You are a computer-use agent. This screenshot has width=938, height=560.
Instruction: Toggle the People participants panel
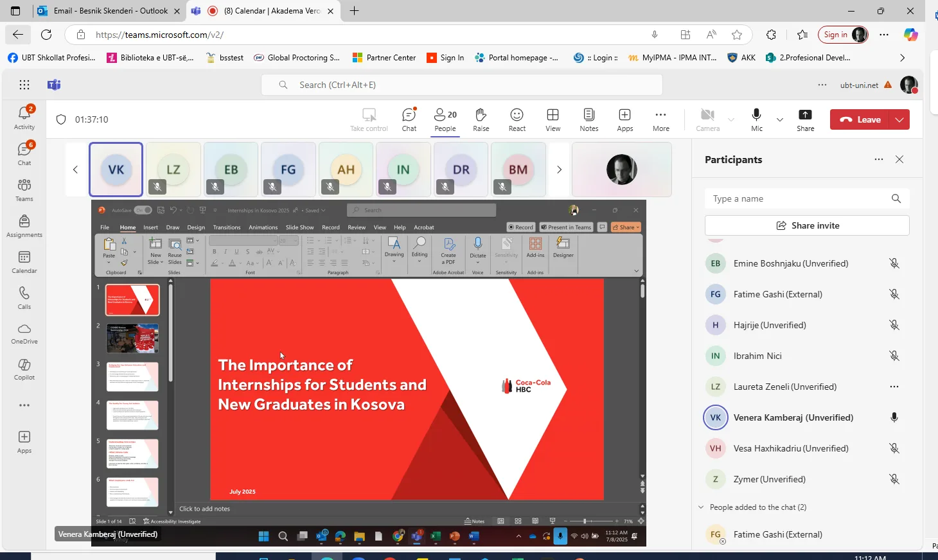[x=445, y=119]
